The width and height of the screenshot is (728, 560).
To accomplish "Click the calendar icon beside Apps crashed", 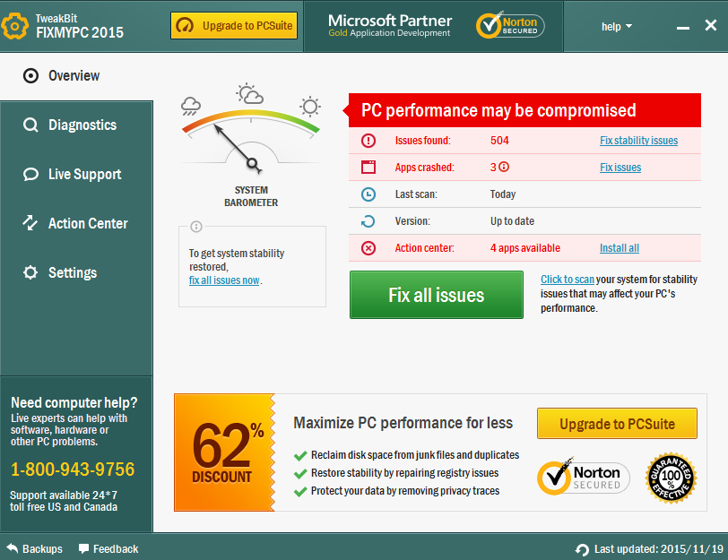I will (x=368, y=167).
